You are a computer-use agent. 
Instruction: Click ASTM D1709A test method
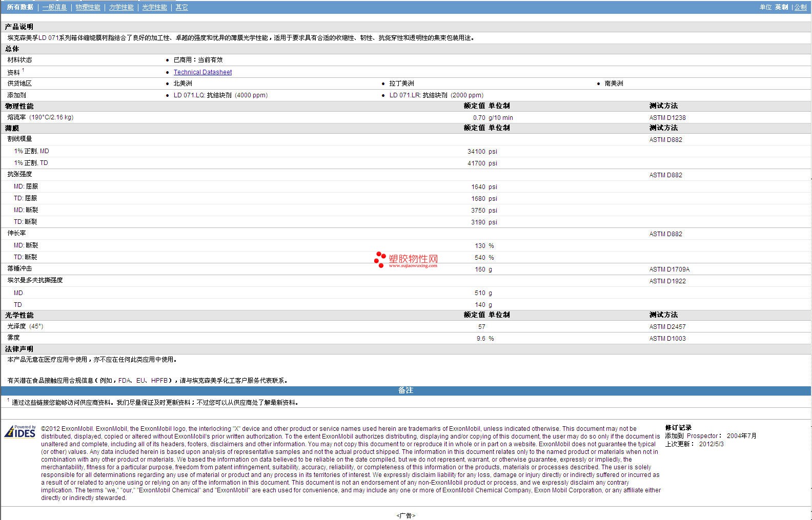[x=669, y=269]
